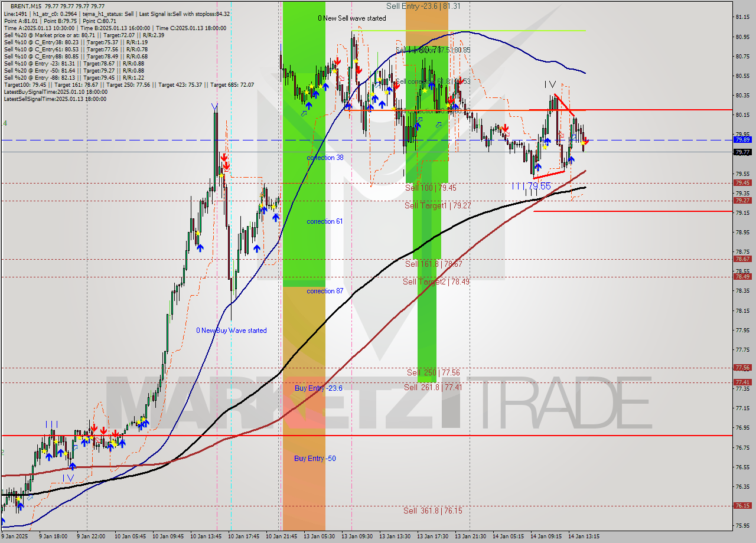The height and width of the screenshot is (543, 756).
Task: Click the 'correction 38' label
Action: (x=325, y=158)
